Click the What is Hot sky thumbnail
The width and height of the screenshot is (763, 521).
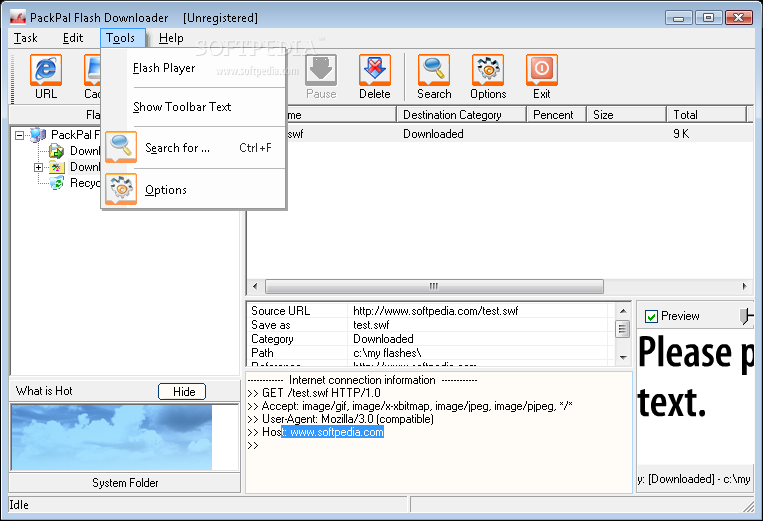[x=112, y=437]
